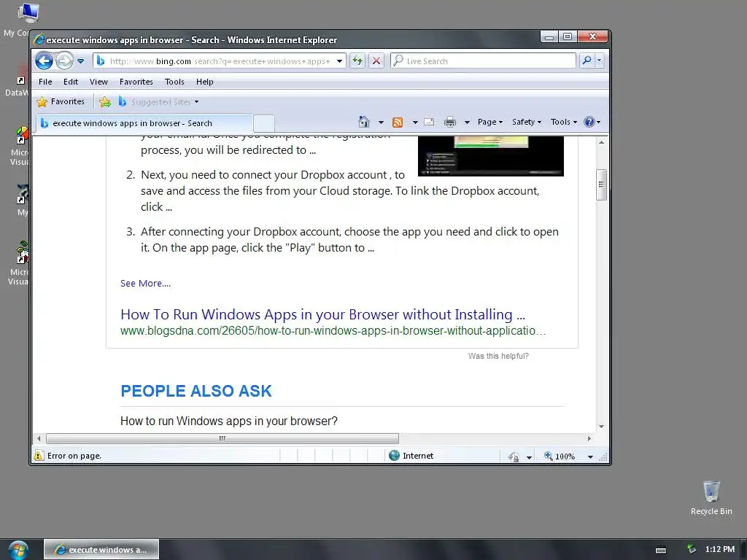Click the RSS Feeds icon
Screen dimensions: 747x560
pyautogui.click(x=398, y=122)
